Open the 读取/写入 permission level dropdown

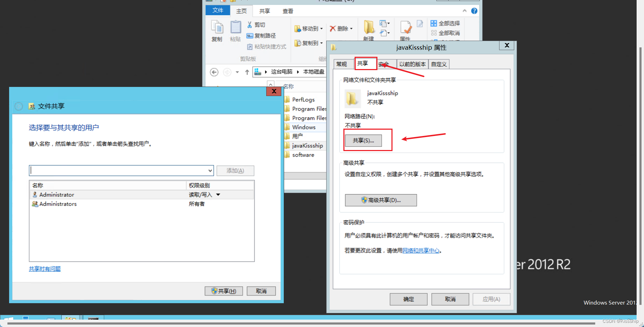218,195
